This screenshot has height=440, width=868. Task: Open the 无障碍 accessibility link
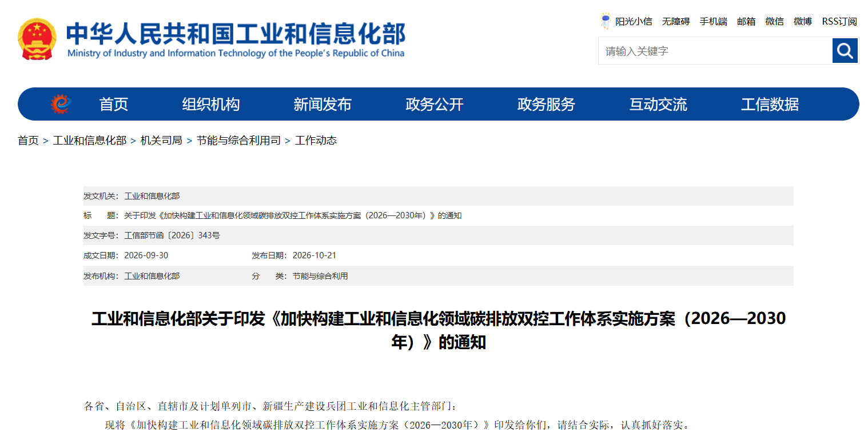click(x=676, y=21)
